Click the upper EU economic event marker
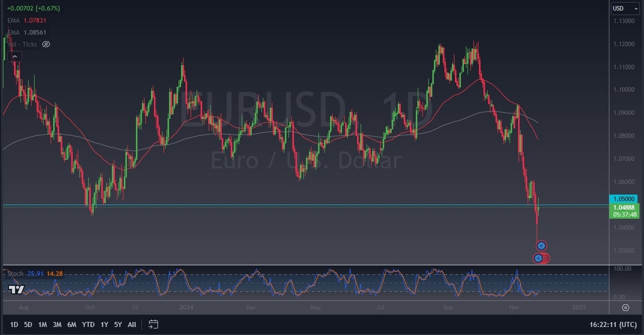This screenshot has width=644, height=335. (x=541, y=246)
